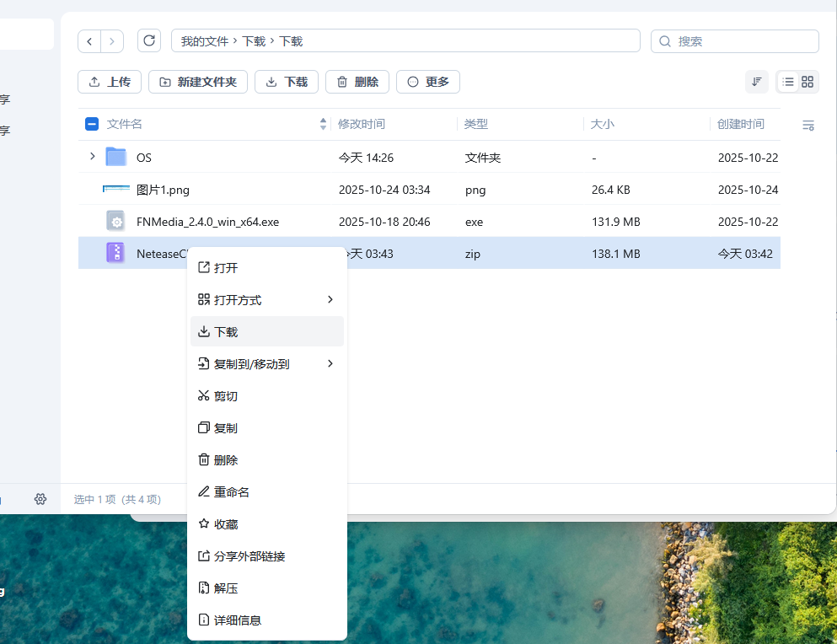Click the OS folder icon
This screenshot has width=837, height=644.
[x=115, y=157]
